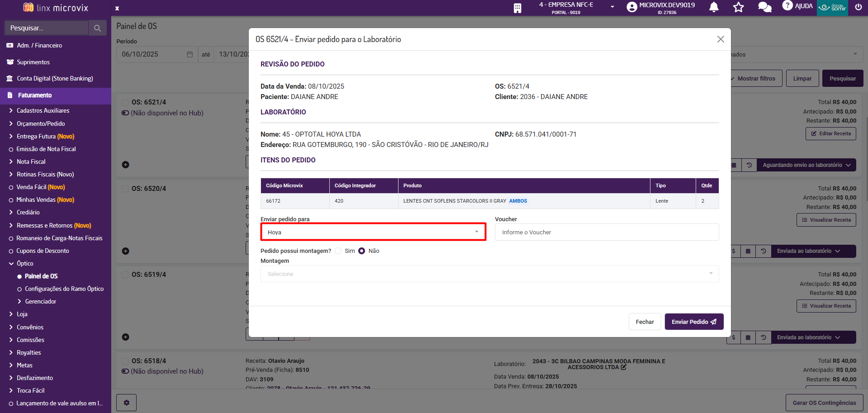Toggle the Hub switch under OS 6521/4
This screenshot has width=868, height=413.
click(x=125, y=113)
